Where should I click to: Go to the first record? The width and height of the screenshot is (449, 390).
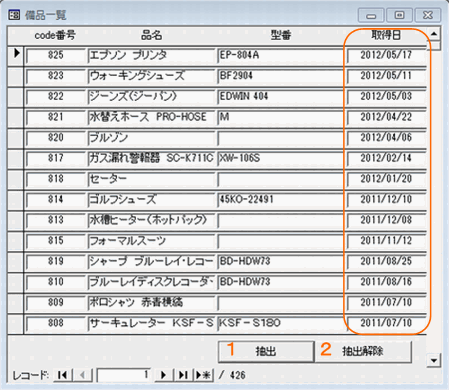63,375
